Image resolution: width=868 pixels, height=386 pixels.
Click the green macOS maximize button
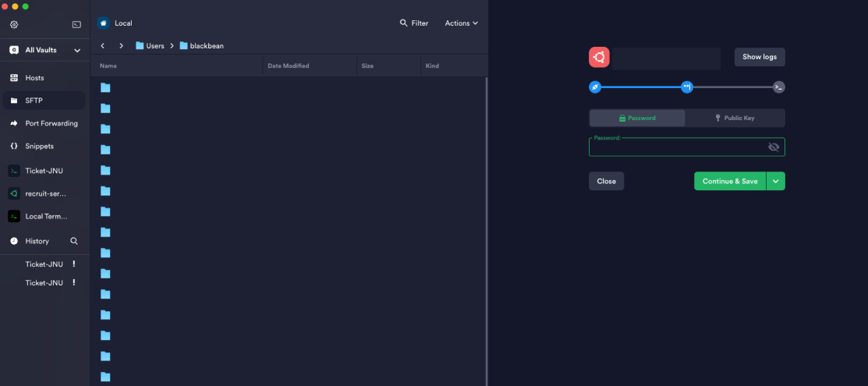[x=26, y=6]
